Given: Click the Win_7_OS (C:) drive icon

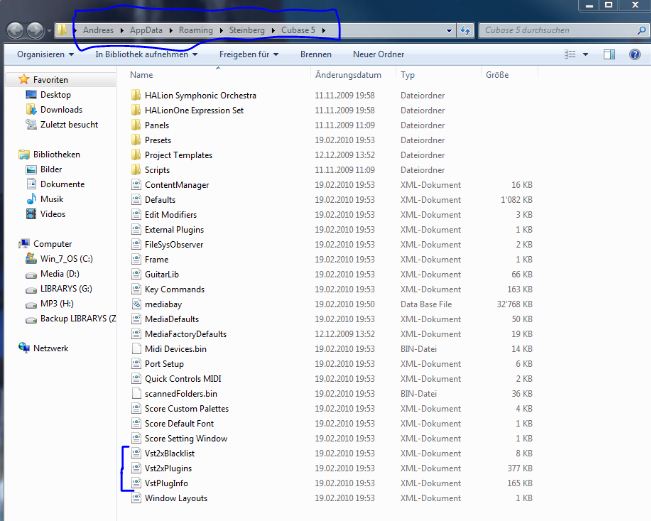Looking at the screenshot, I should coord(31,259).
